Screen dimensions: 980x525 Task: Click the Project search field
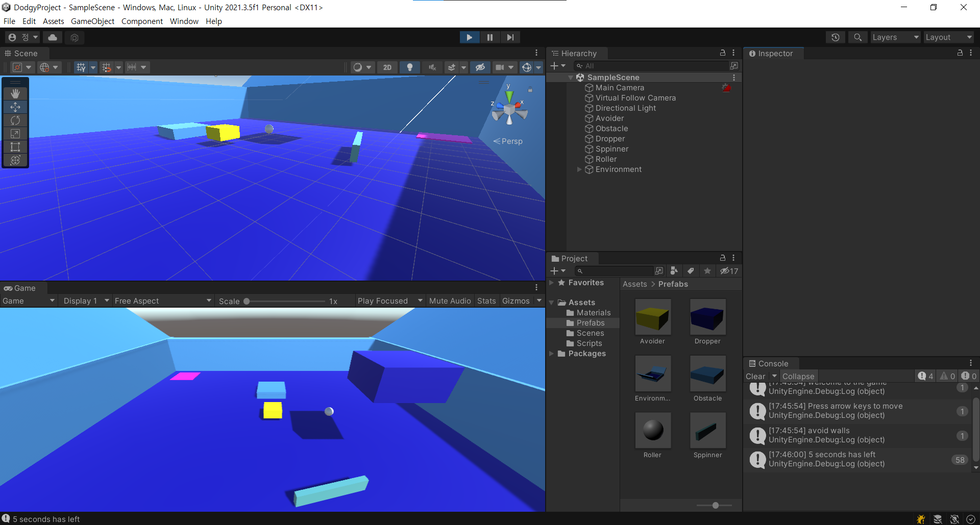tap(615, 271)
